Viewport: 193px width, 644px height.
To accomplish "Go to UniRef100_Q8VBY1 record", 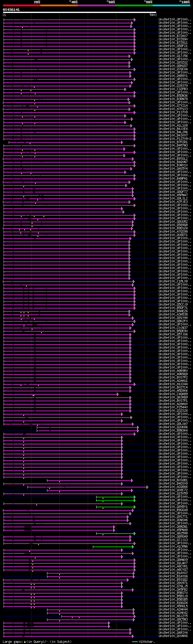I will pos(173,507).
